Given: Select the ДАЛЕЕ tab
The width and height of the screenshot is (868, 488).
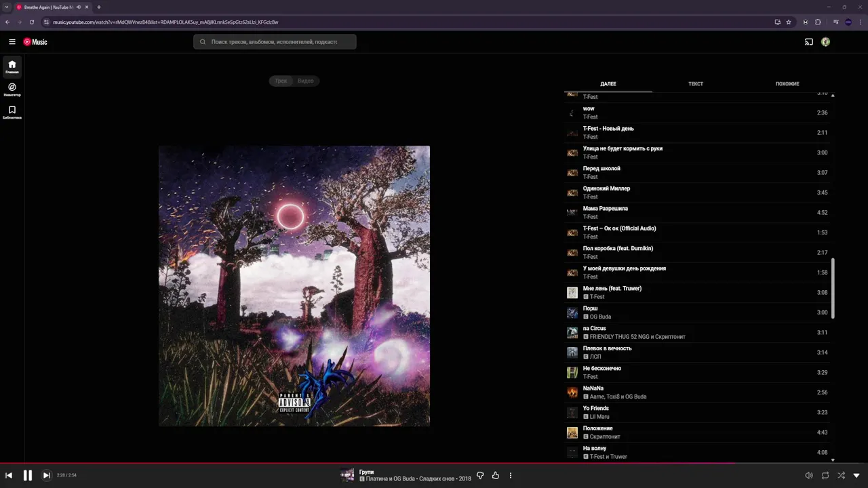Looking at the screenshot, I should tap(608, 84).
